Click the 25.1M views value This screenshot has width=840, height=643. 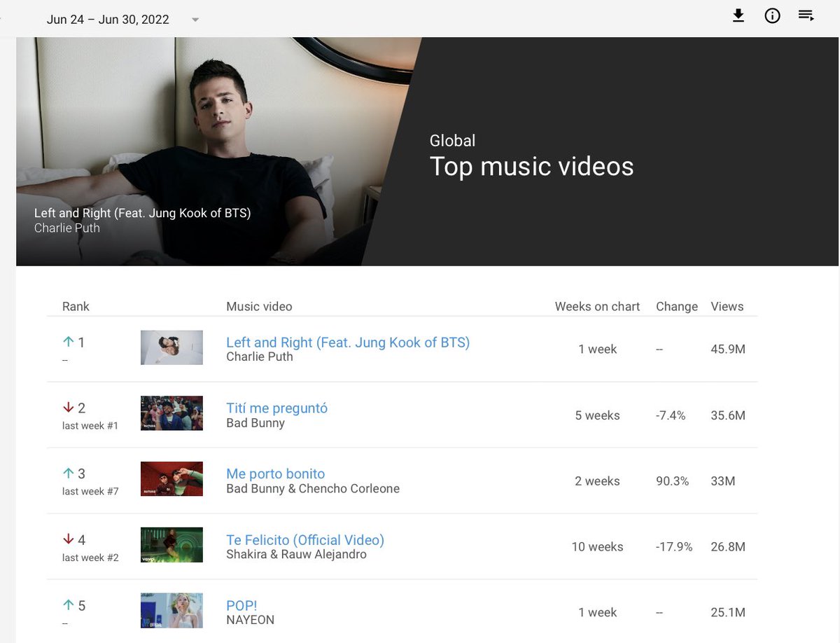coord(728,613)
